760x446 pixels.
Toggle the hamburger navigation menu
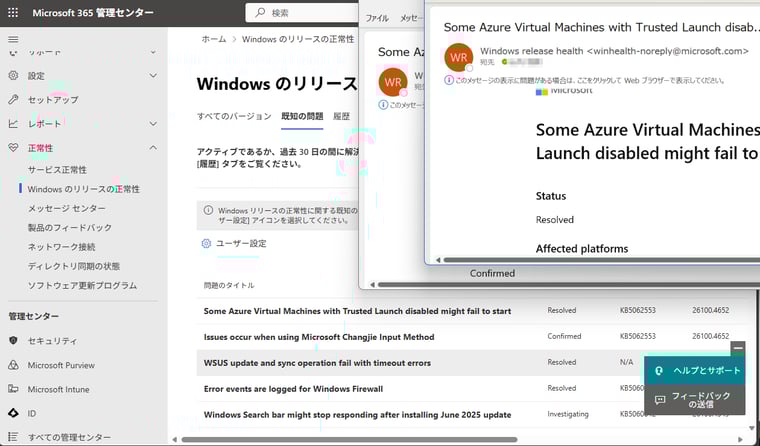point(13,39)
